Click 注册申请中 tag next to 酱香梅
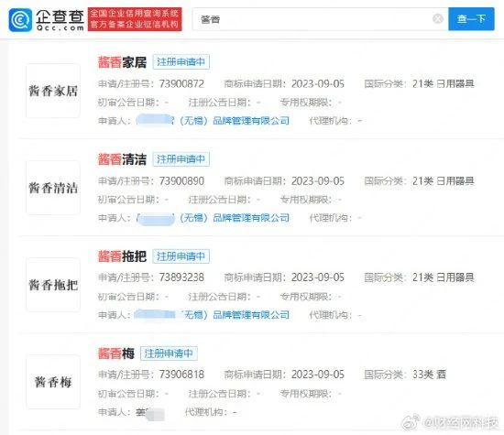 pyautogui.click(x=170, y=353)
